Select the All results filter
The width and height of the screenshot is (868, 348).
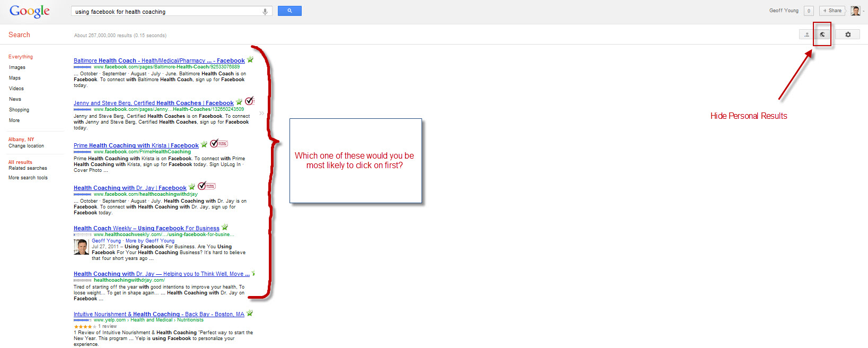point(20,162)
